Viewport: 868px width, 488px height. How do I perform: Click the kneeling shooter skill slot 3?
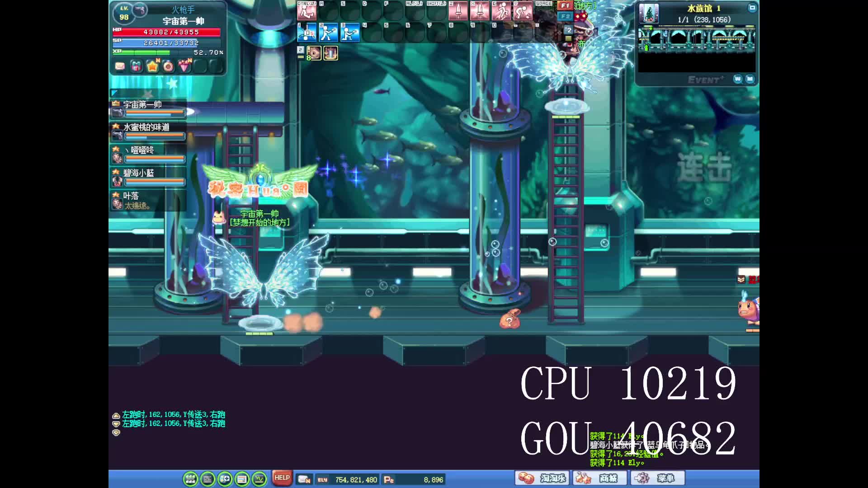coord(350,33)
